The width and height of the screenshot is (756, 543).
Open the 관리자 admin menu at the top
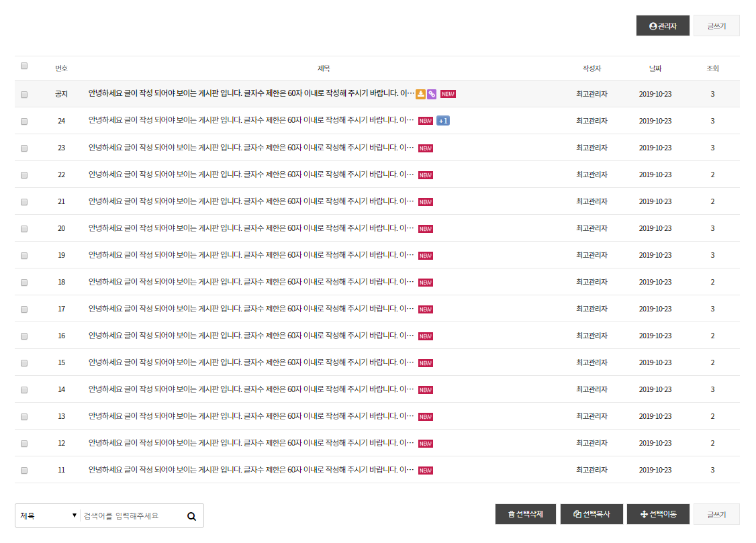tap(663, 26)
